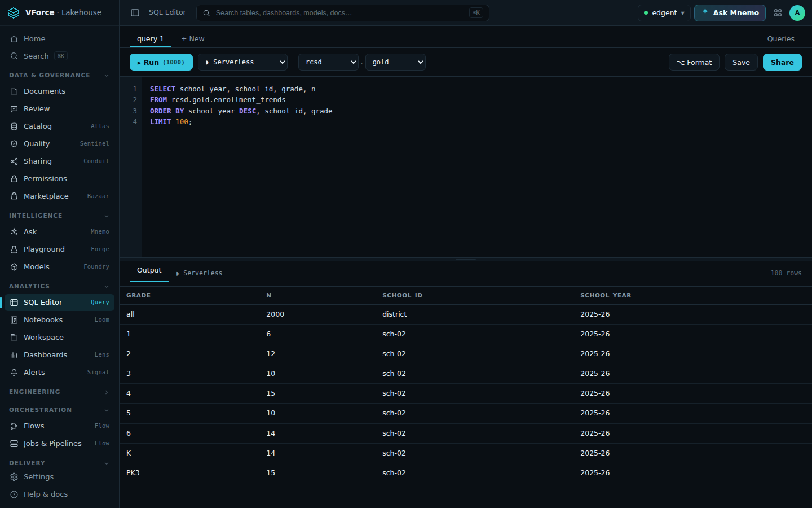Screen dimensions: 812x508
Task: Open Notebooks Loom
Action: (59, 319)
